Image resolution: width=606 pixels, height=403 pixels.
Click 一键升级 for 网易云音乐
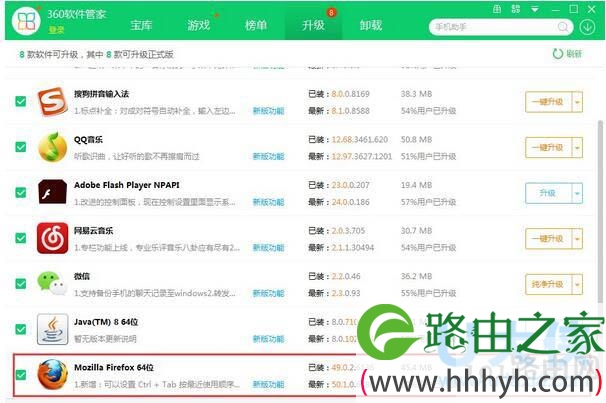click(548, 239)
